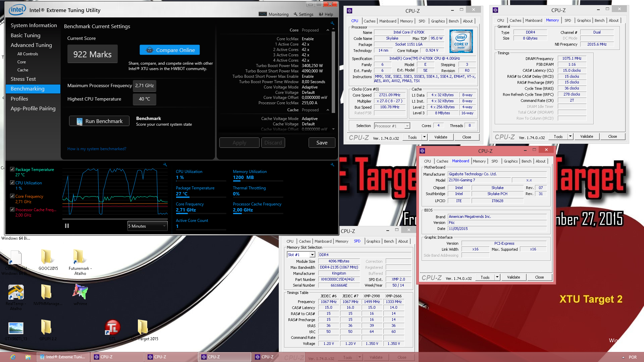The width and height of the screenshot is (644, 362).
Task: Collapse the Cache proposed settings section
Action: [328, 110]
